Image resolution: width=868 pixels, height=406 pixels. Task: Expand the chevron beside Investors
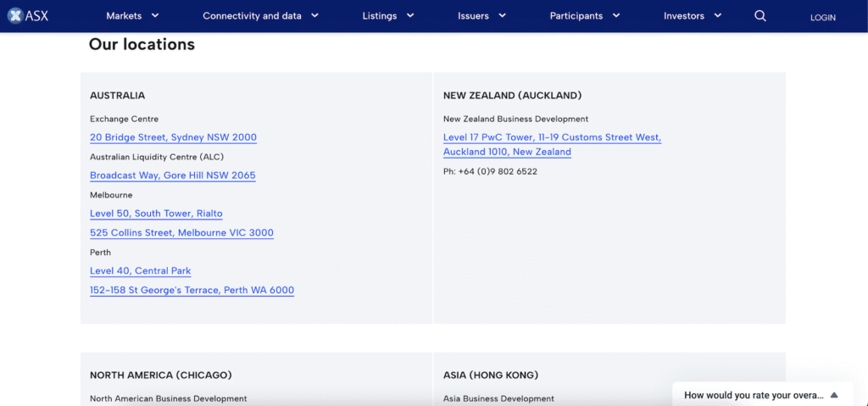(718, 15)
